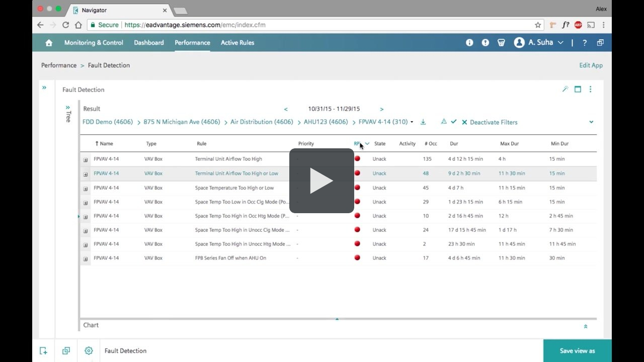644x362 pixels.
Task: Click the Save view as button
Action: (577, 350)
